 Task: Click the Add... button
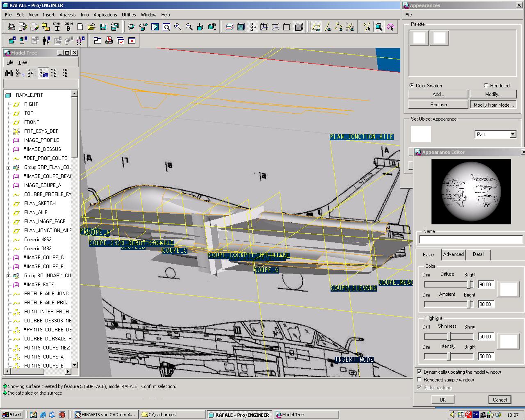(x=438, y=94)
